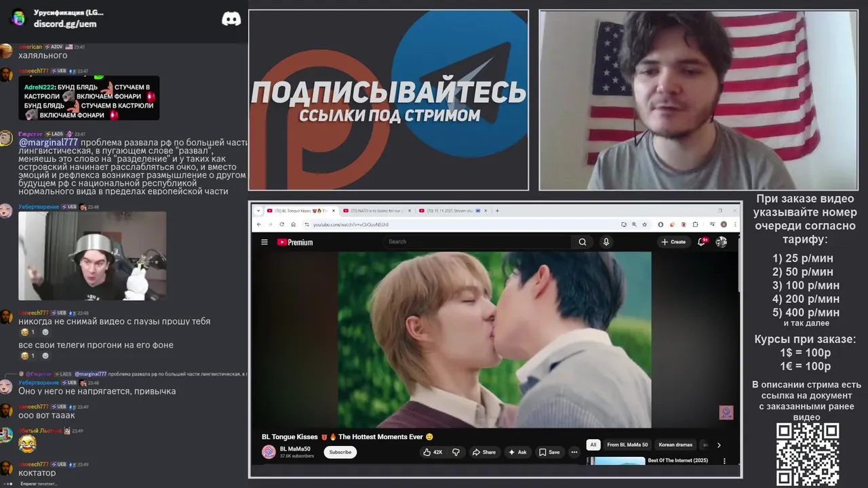
Task: Click the chat message 'коктатор'
Action: [x=37, y=472]
